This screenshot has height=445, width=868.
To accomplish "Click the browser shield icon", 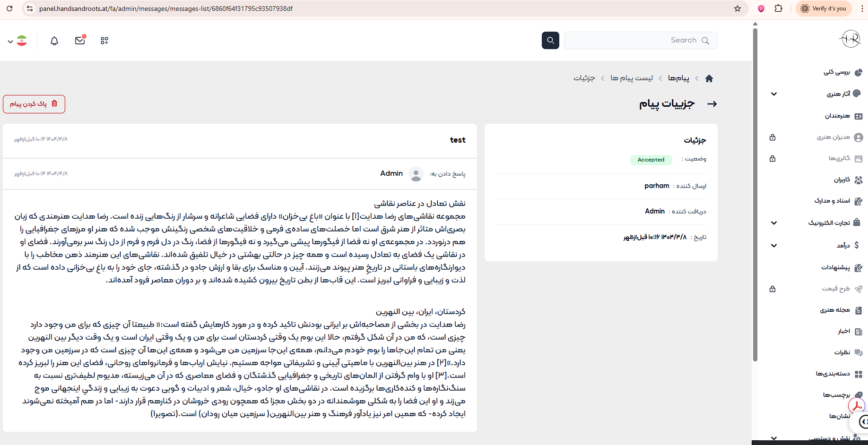I will coord(761,9).
